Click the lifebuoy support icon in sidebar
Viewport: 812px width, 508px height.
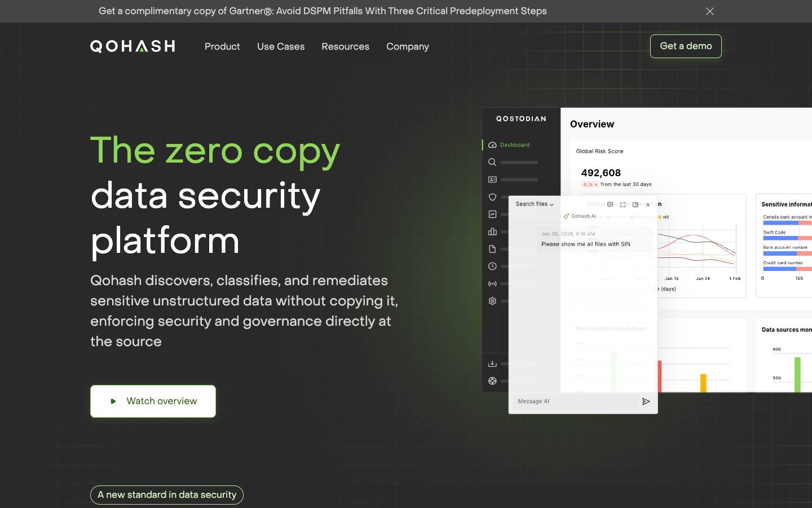tap(492, 381)
